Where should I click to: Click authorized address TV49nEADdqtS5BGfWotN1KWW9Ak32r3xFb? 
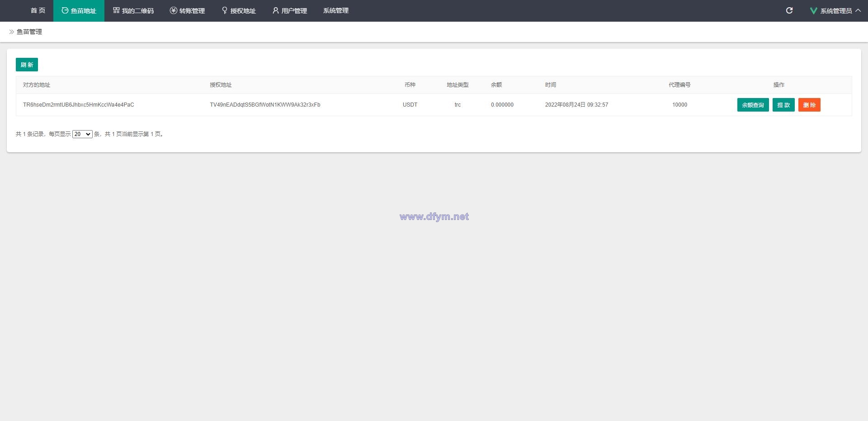265,105
